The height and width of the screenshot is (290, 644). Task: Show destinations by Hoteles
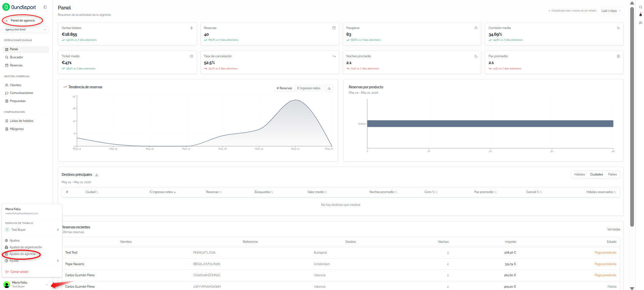[x=579, y=174]
